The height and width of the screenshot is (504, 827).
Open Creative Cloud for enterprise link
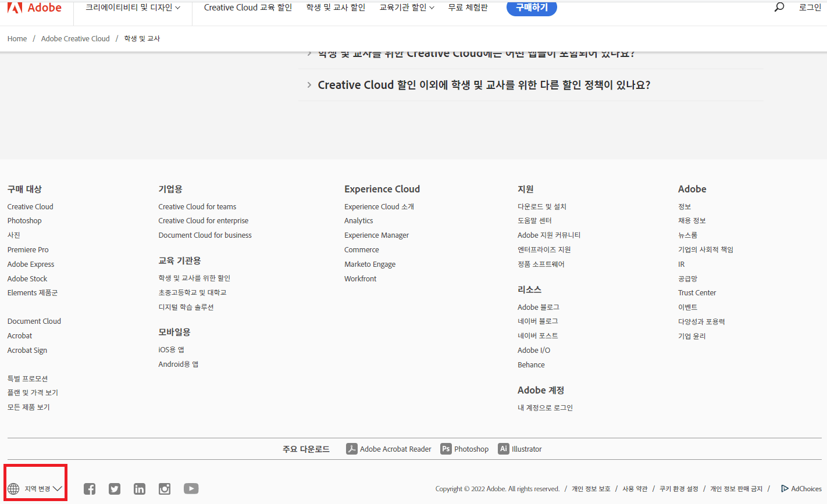click(204, 221)
